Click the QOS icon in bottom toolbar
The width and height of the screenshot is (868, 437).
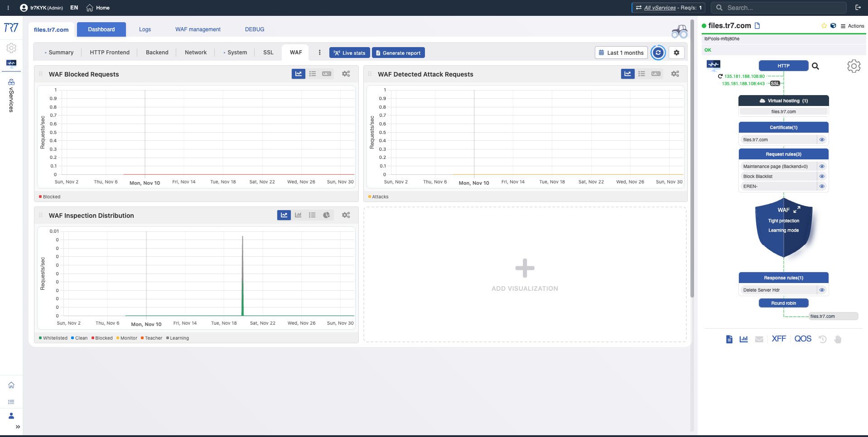(x=803, y=339)
